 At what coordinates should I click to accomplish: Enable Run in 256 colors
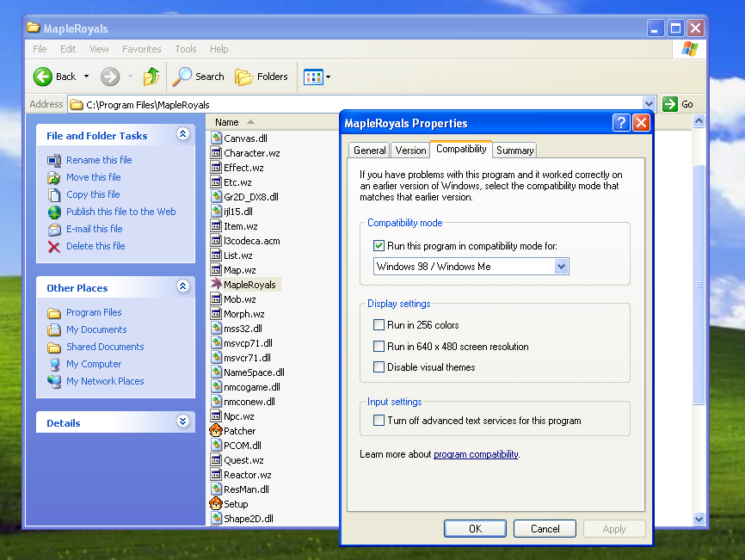click(x=379, y=325)
